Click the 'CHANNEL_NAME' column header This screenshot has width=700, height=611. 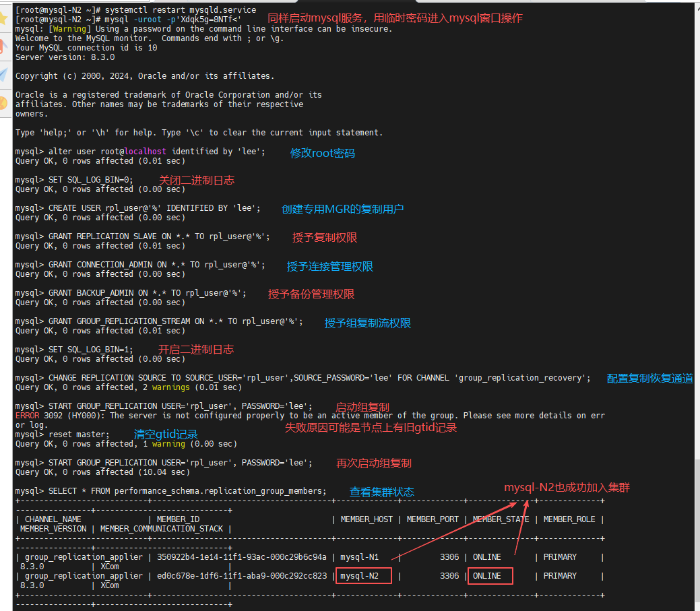pos(53,519)
